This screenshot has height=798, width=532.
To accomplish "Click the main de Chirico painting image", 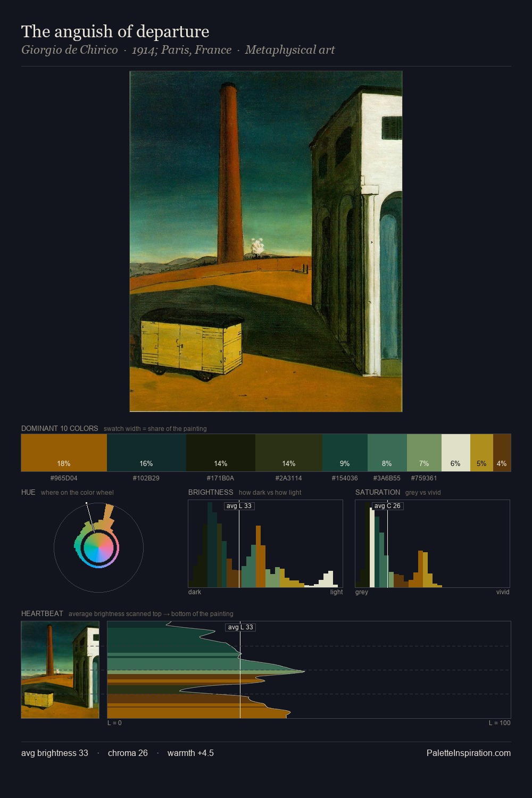I will click(266, 242).
